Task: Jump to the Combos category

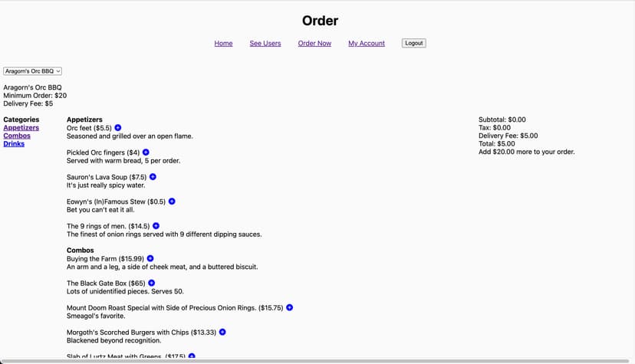Action: [x=17, y=136]
